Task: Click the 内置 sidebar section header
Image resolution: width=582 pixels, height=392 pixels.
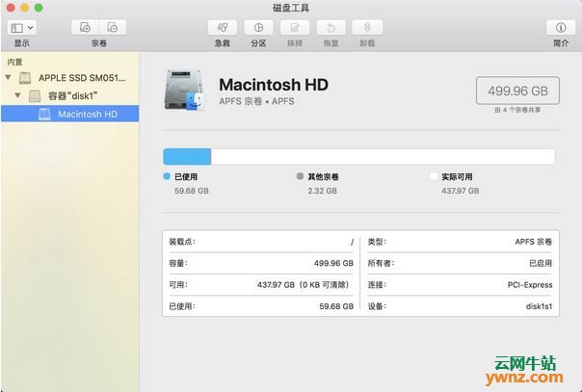Action: (x=14, y=62)
